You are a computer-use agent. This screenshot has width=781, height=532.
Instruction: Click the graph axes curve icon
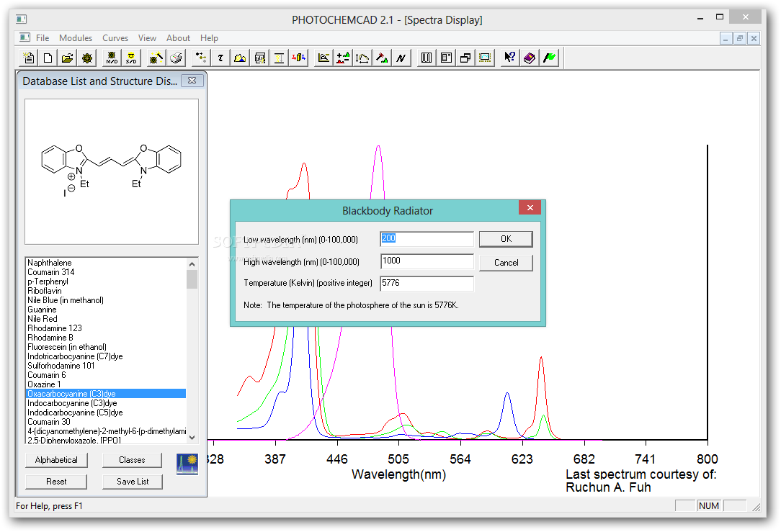point(323,58)
